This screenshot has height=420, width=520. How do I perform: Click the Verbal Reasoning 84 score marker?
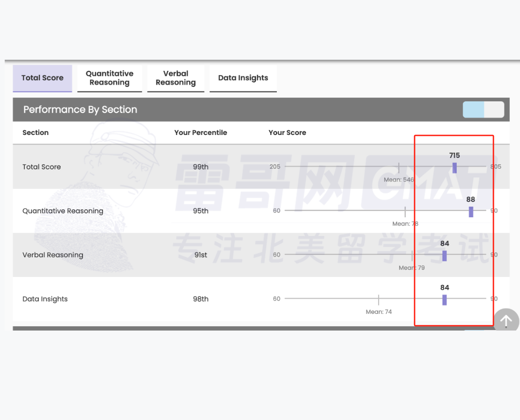pos(444,256)
